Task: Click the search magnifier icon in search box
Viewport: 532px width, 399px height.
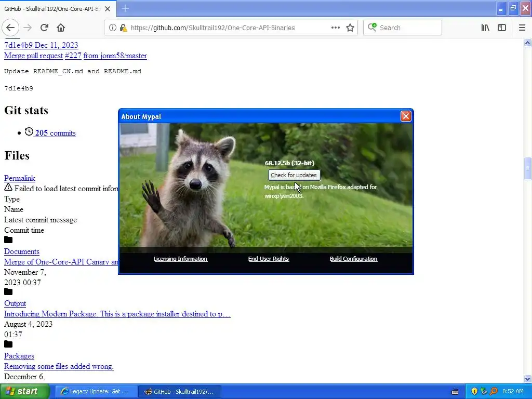Action: point(372,27)
